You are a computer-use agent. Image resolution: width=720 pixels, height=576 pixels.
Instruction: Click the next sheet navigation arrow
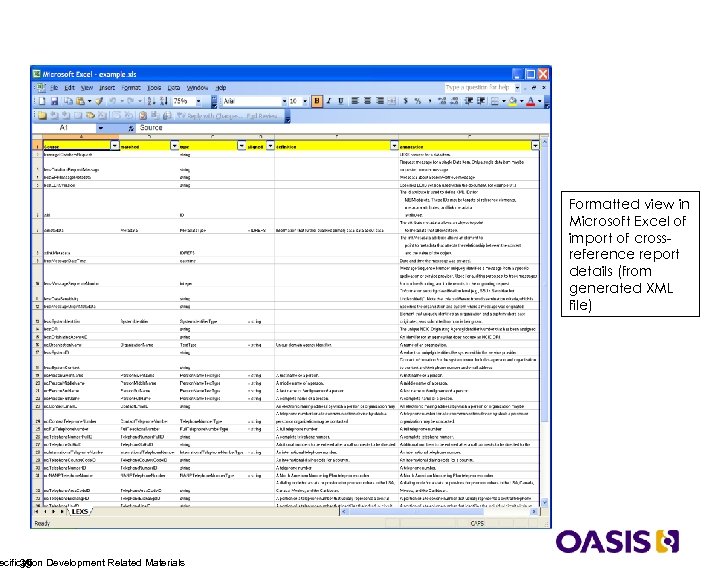(54, 511)
